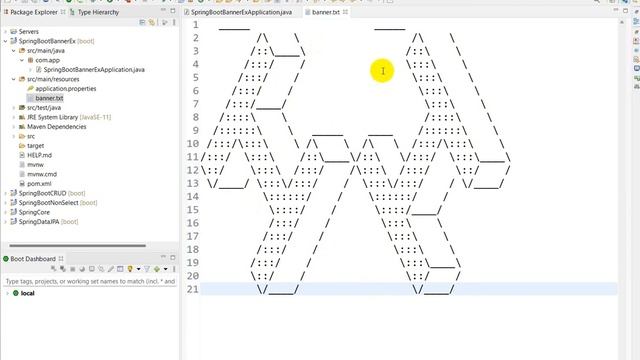Click Boot Dashboard debug restart icon
Image resolution: width=640 pixels, height=360 pixels.
click(x=63, y=269)
